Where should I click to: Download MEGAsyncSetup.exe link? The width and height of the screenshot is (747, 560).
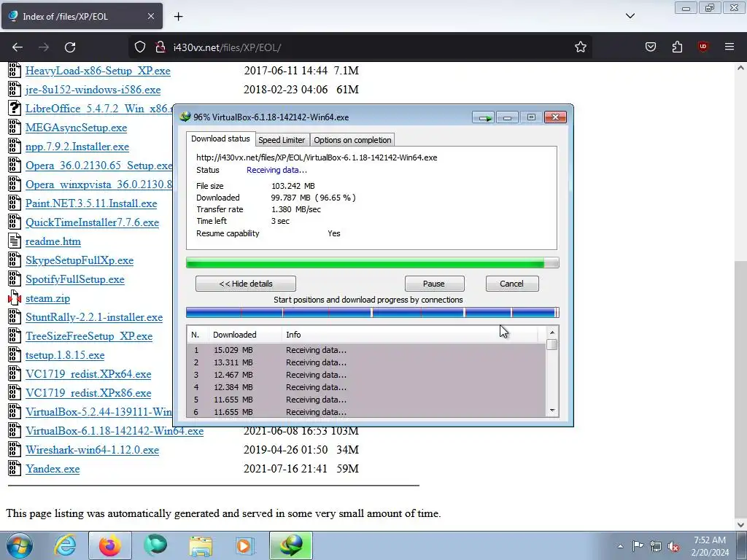point(76,128)
